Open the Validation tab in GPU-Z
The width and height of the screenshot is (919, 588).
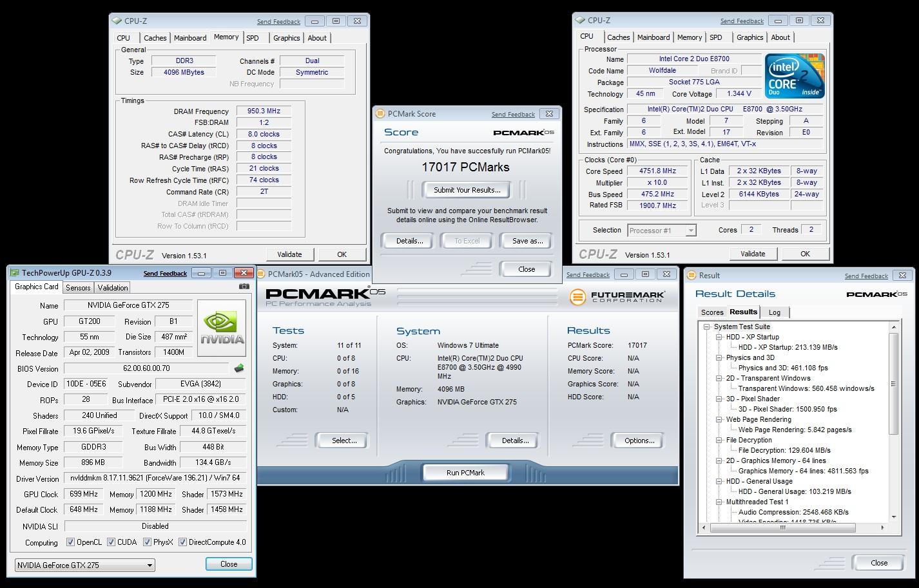(x=113, y=288)
